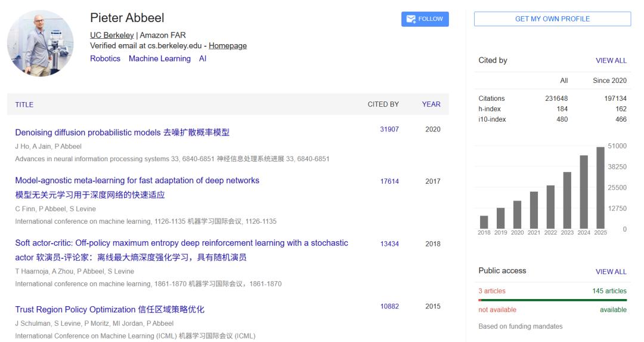Screen dimensions: 644x342
Task: Click the Get My Own Profile button
Action: coord(552,19)
